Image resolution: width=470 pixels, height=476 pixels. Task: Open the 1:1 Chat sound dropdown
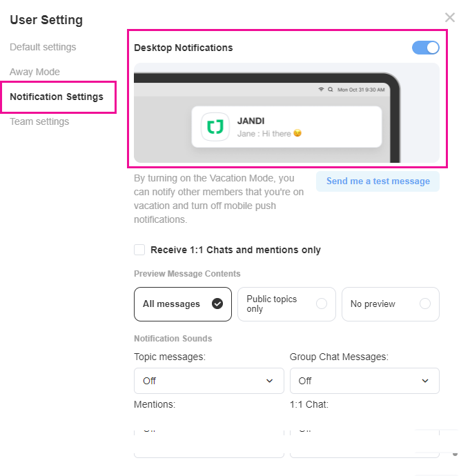coord(364,442)
